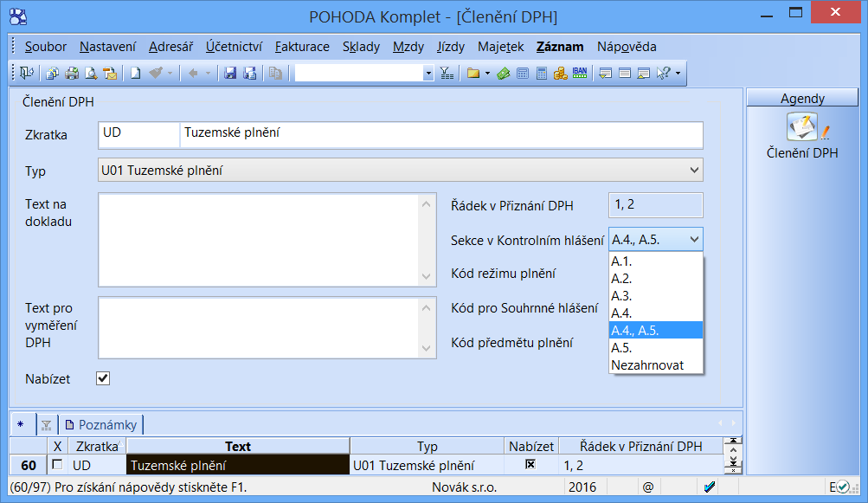
Task: Click the Text column header
Action: coord(237,447)
